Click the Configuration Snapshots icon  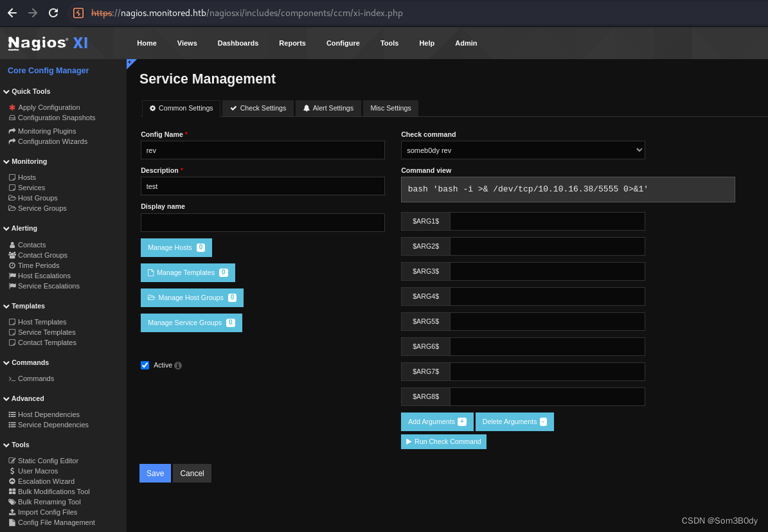pyautogui.click(x=12, y=118)
